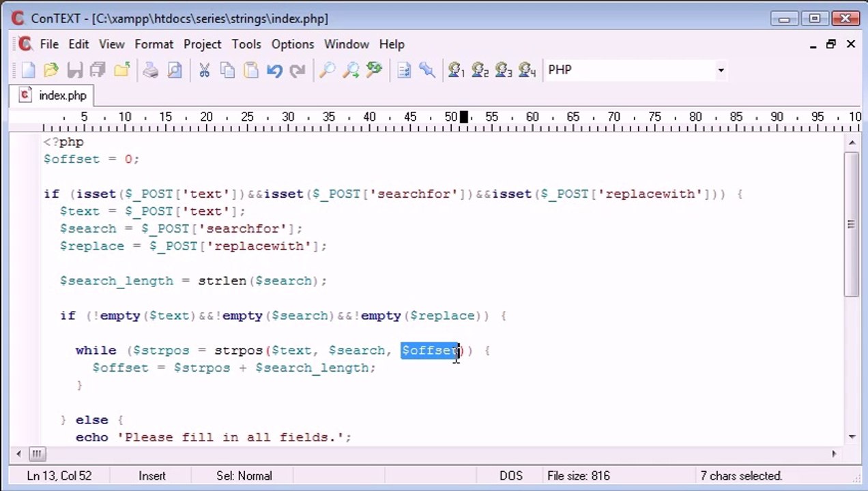Open the File menu
This screenshot has height=491, width=868.
(49, 44)
